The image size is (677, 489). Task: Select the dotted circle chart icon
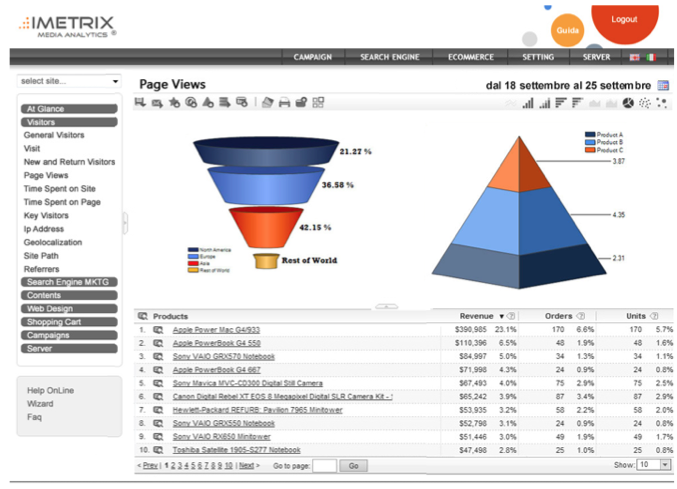645,103
